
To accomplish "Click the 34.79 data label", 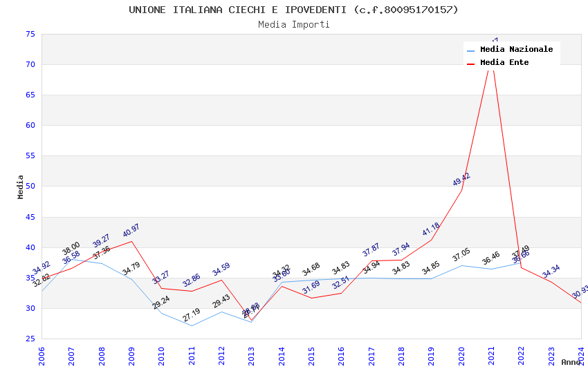I will [x=131, y=268].
